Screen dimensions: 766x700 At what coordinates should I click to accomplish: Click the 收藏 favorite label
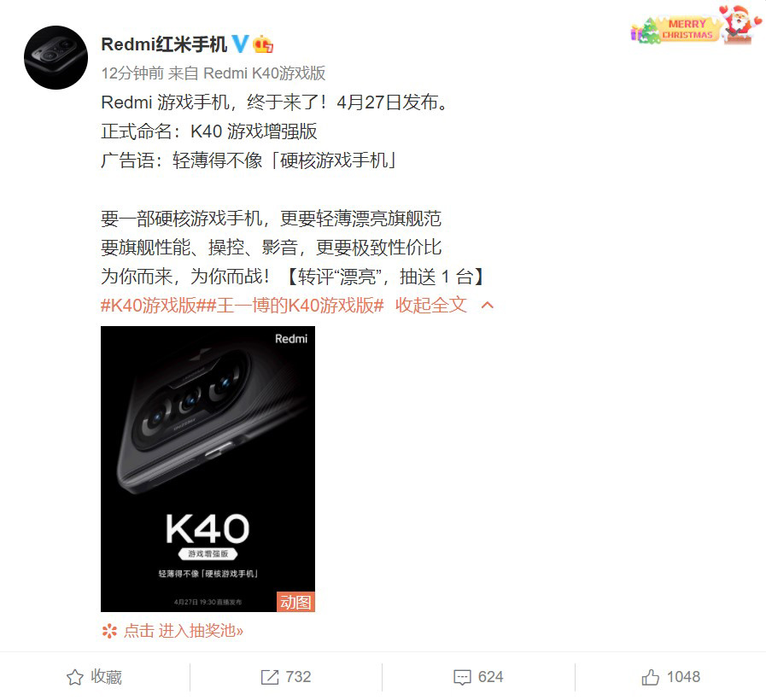(106, 677)
